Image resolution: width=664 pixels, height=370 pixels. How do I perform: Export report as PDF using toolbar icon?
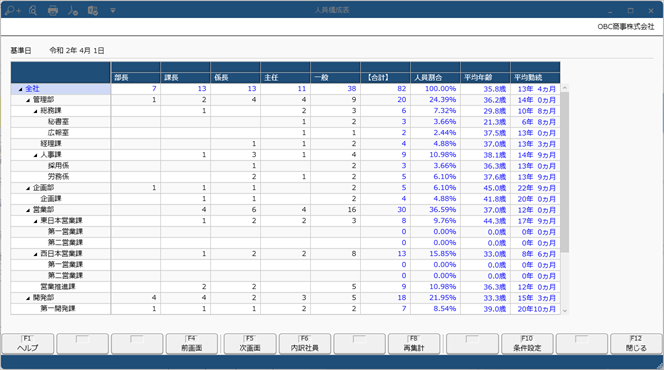(x=73, y=10)
